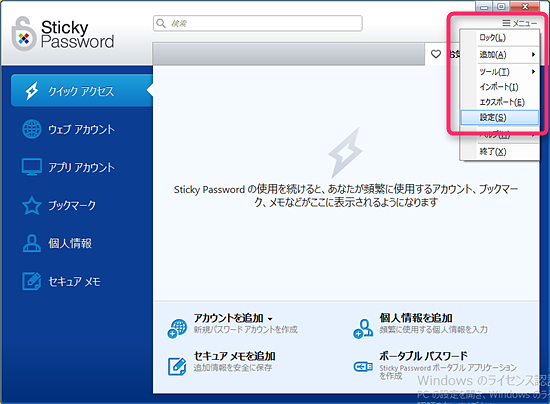Click the メニュー hamburger button

519,23
